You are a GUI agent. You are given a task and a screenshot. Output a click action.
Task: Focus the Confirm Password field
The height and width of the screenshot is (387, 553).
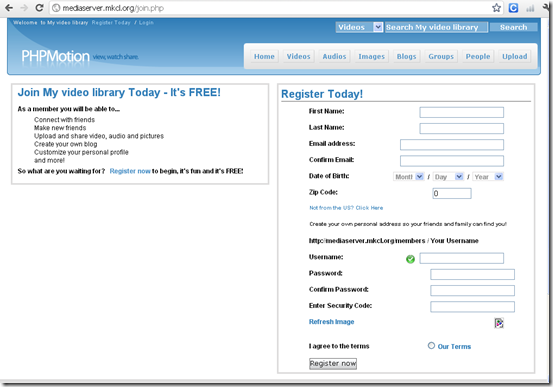tap(472, 291)
